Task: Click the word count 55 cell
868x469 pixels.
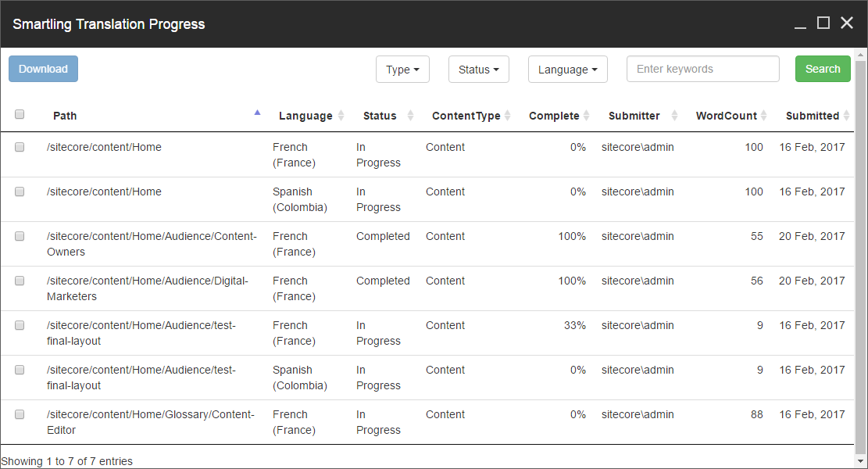Action: [757, 236]
